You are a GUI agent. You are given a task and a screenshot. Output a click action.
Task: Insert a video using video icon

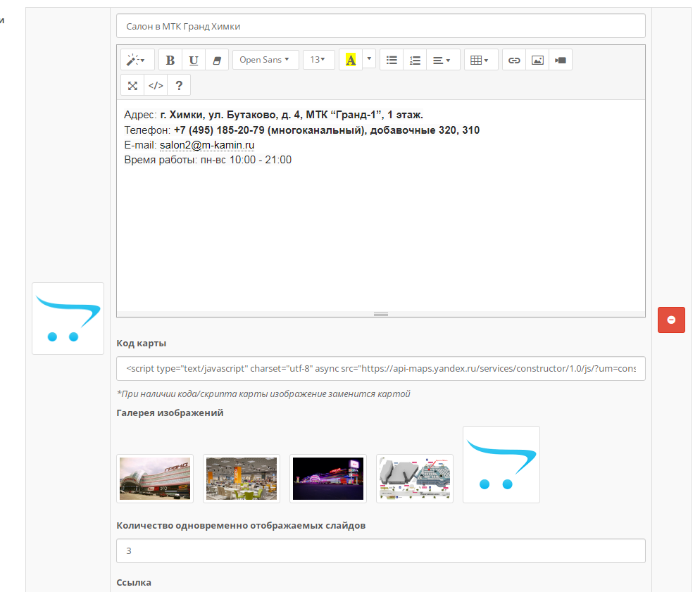561,61
